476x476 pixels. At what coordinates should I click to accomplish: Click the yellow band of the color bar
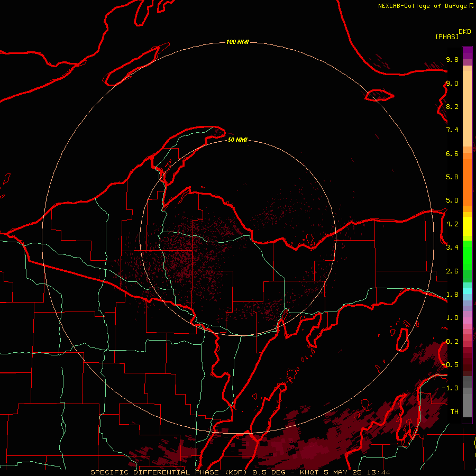pos(467,226)
